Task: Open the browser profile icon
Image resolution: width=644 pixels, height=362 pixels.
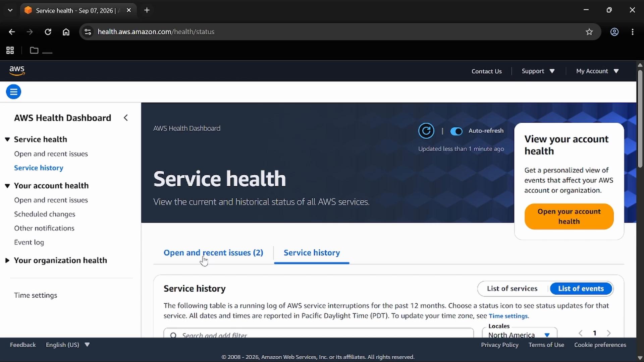Action: [x=614, y=32]
